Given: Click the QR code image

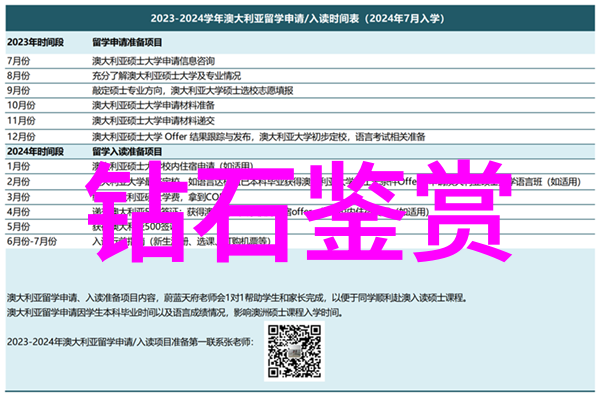Looking at the screenshot, I should point(294,351).
